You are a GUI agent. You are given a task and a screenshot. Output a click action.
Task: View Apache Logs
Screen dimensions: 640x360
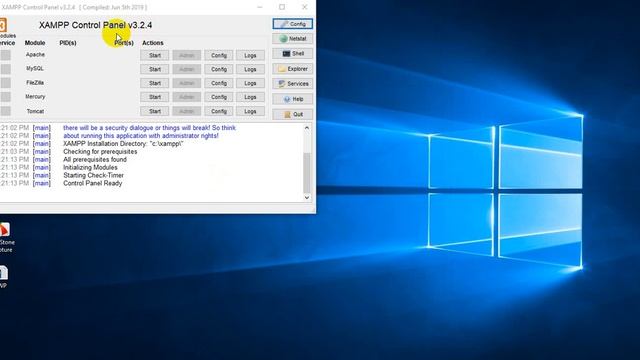(250, 55)
